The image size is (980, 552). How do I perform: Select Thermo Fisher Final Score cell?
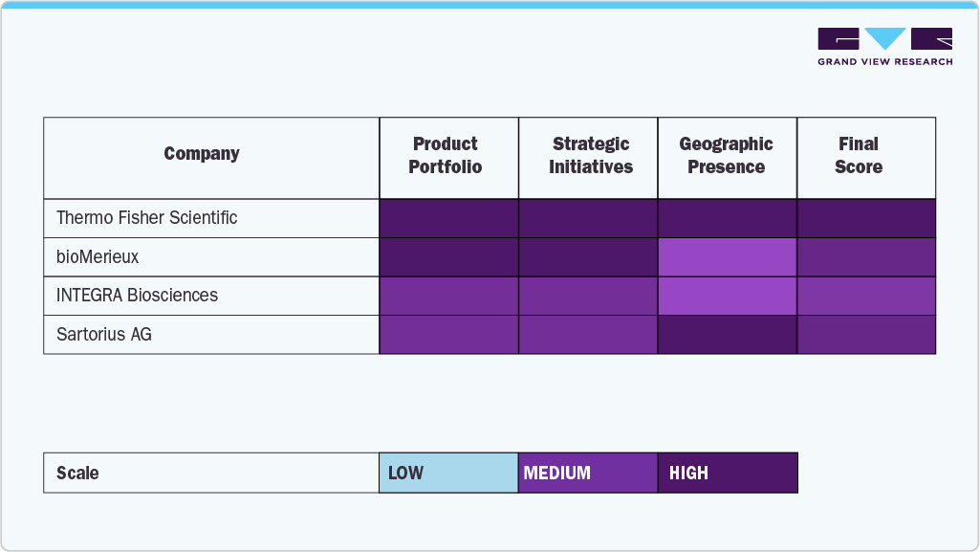coord(866,218)
